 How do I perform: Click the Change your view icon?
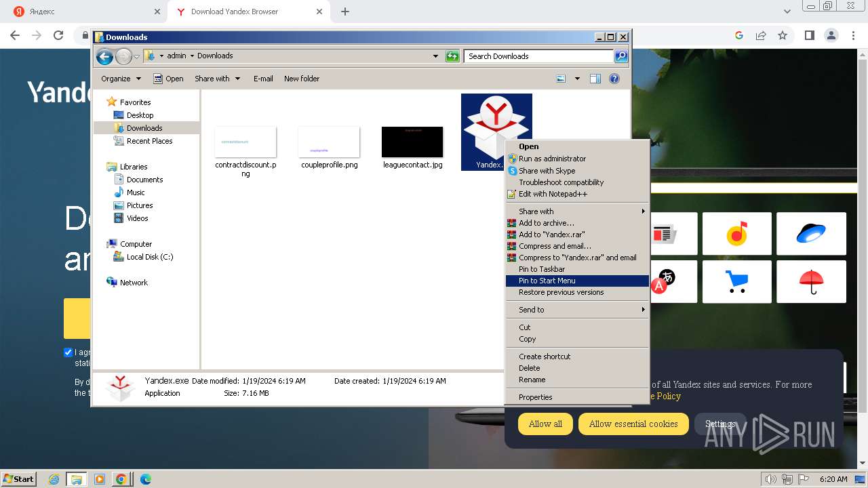pos(561,79)
